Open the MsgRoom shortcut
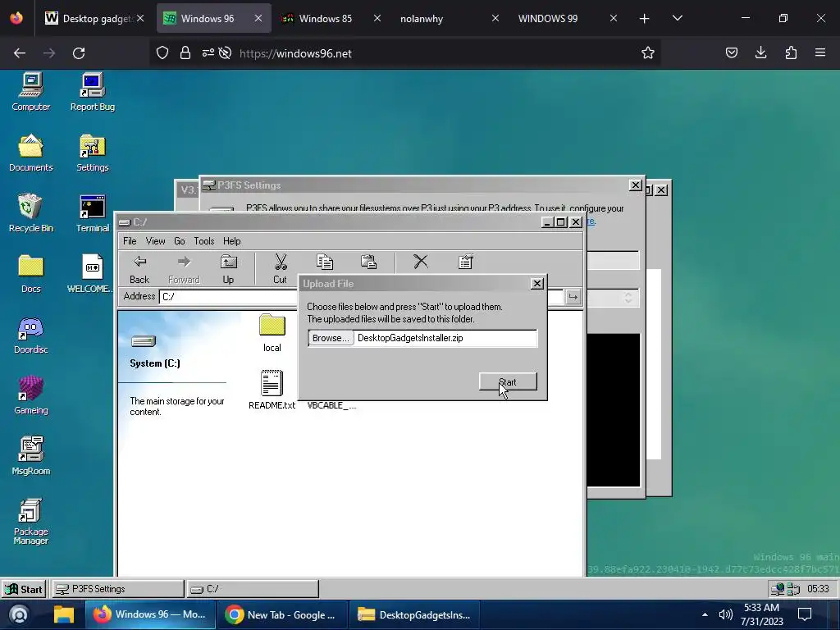 pyautogui.click(x=31, y=456)
